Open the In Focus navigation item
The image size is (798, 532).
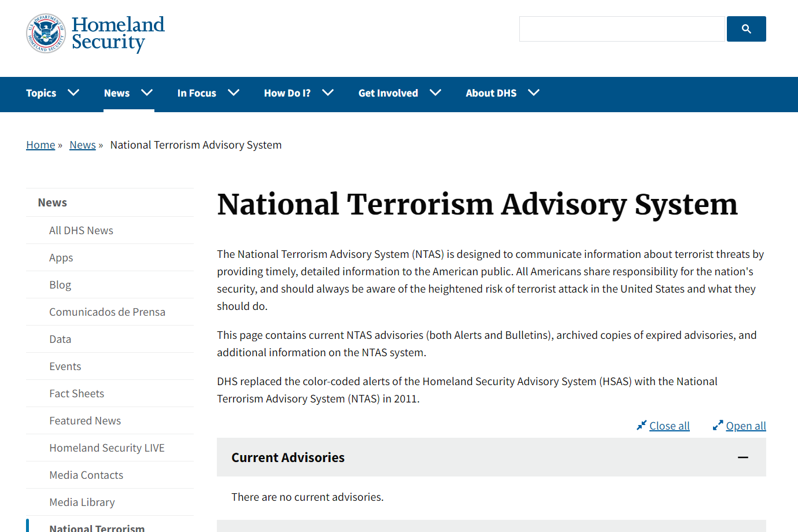click(197, 93)
